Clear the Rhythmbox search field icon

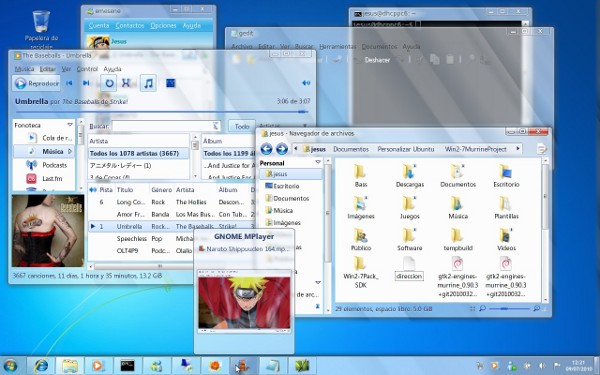[x=216, y=126]
